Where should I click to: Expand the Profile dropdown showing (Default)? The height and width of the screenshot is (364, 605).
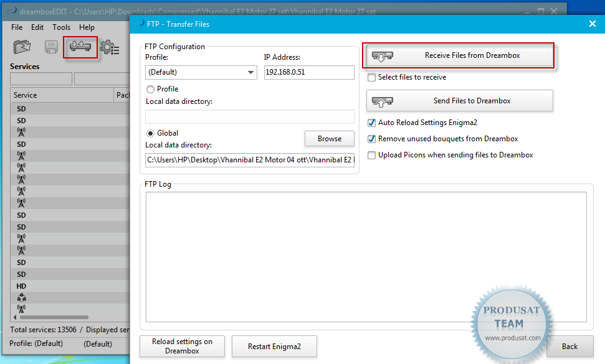[201, 72]
